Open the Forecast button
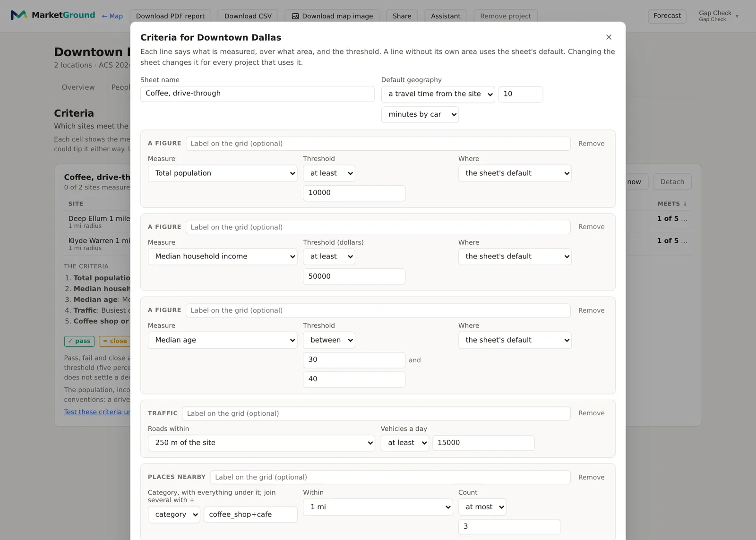 (667, 16)
